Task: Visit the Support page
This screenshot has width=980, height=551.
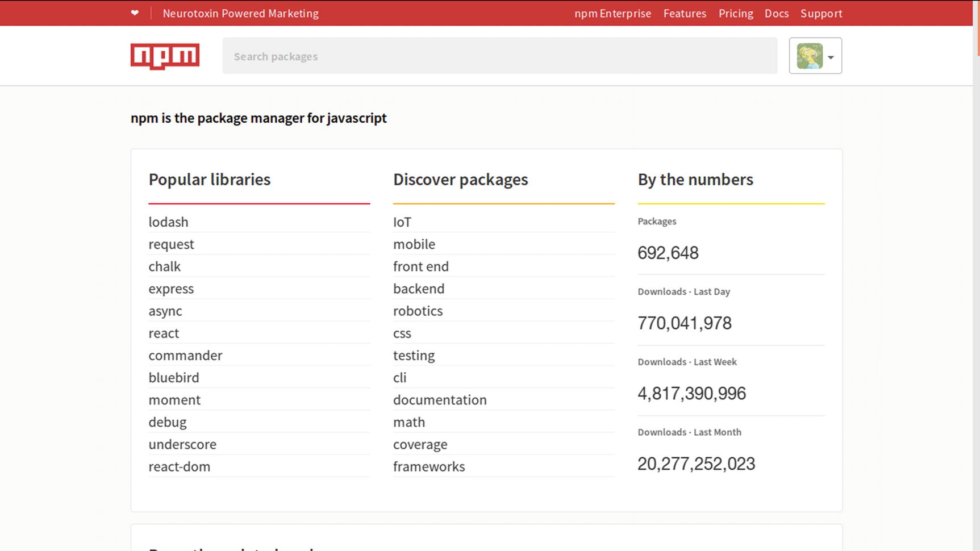Action: click(821, 13)
